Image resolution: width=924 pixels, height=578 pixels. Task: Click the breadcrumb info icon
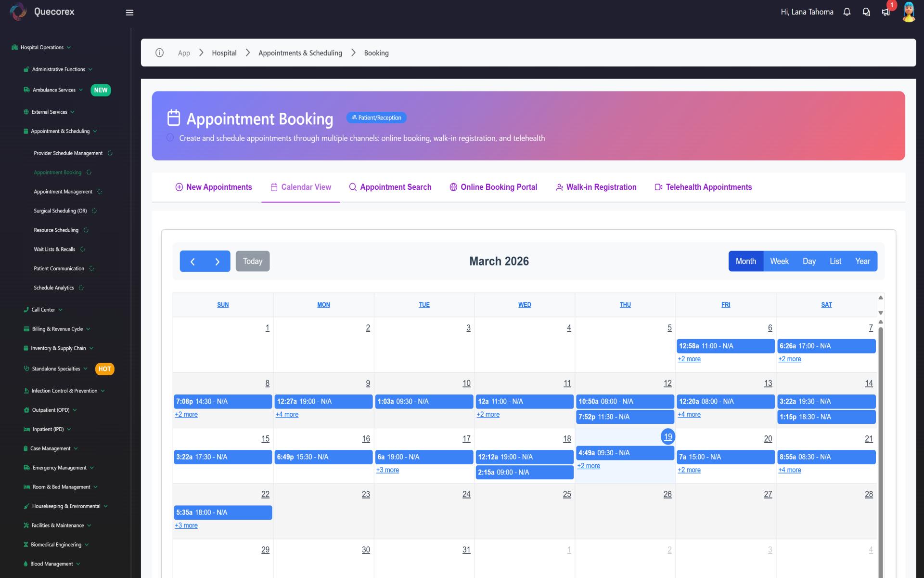(159, 53)
